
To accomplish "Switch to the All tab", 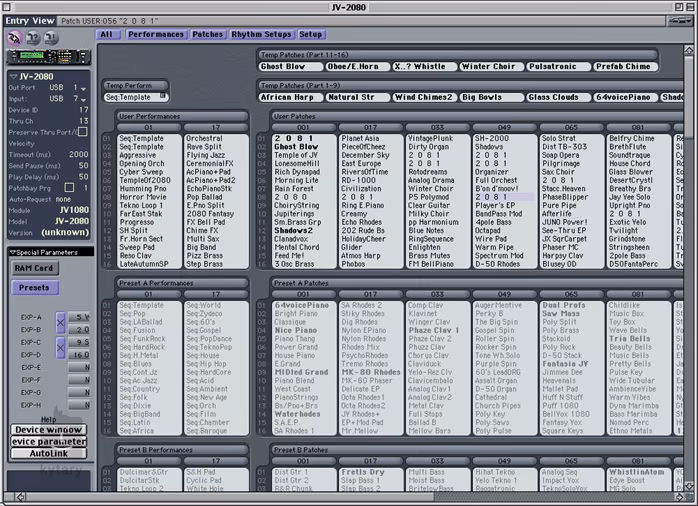I will pyautogui.click(x=107, y=34).
